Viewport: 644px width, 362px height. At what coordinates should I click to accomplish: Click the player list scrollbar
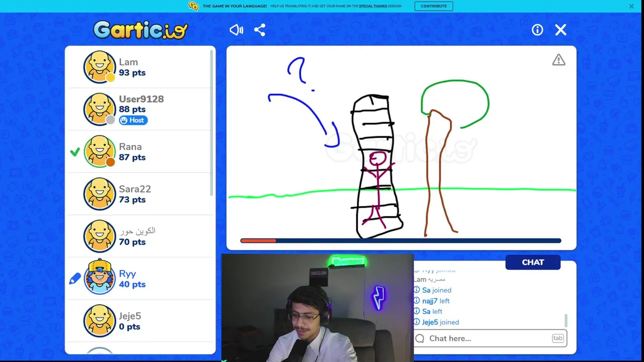[212, 123]
